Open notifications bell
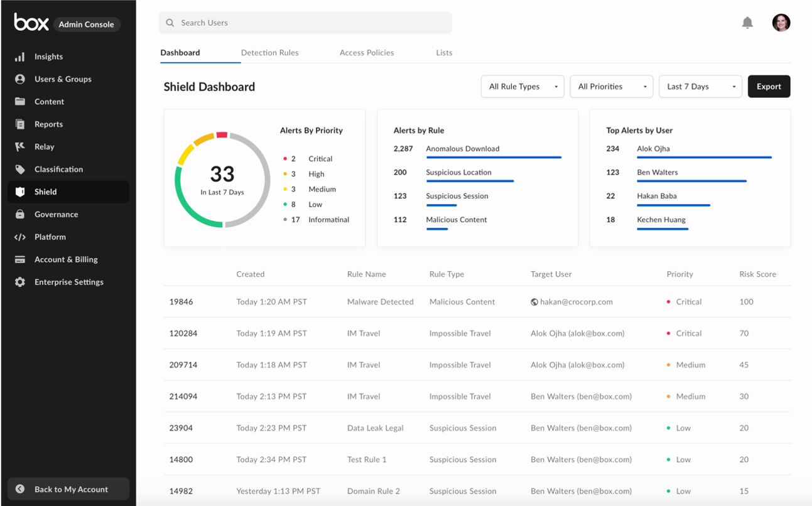The height and width of the screenshot is (506, 812). 747,23
